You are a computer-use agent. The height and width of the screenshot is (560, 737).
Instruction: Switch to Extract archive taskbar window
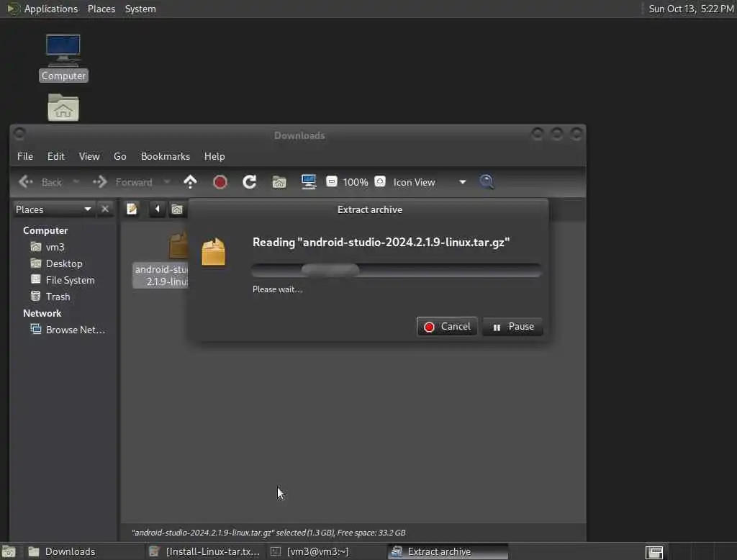(448, 551)
